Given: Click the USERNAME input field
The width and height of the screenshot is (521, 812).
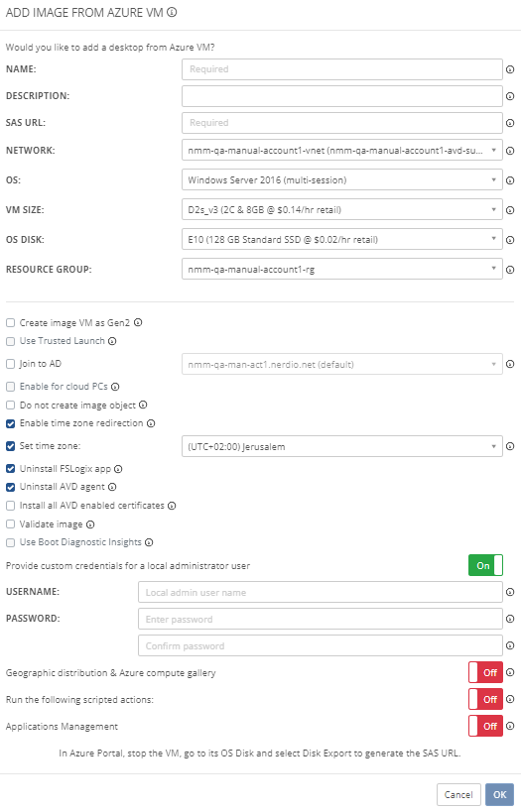Looking at the screenshot, I should click(x=321, y=593).
